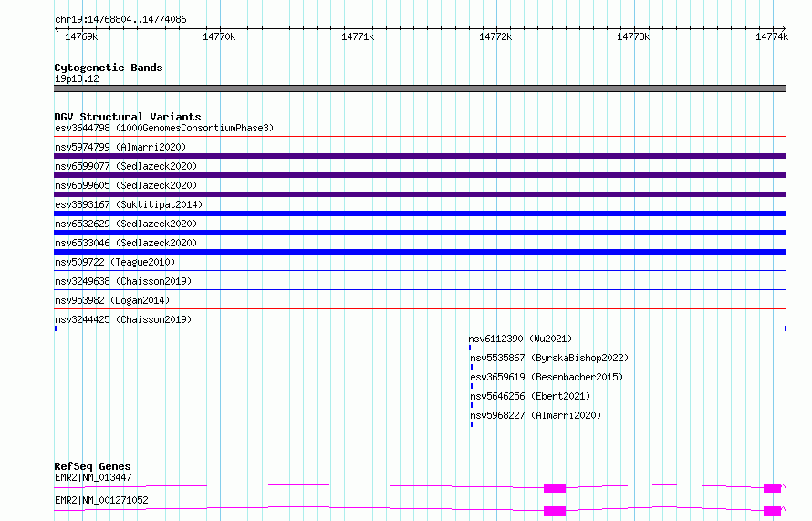This screenshot has width=812, height=521.
Task: Open variant nsv6599077 (Sedlazeck2020)
Action: (x=126, y=166)
